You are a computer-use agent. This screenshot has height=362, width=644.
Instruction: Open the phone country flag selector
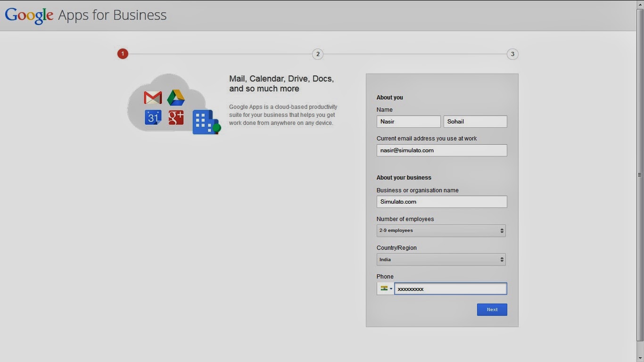click(x=386, y=288)
